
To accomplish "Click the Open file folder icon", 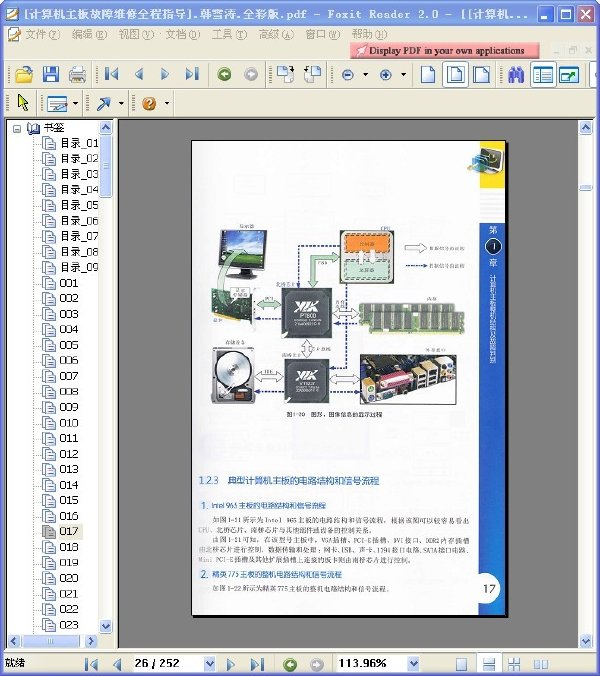I will (24, 75).
